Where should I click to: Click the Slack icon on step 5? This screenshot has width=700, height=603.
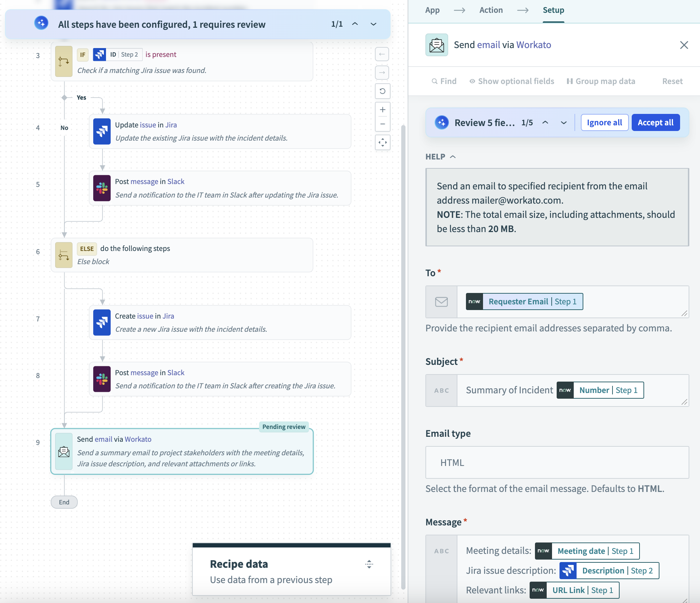coord(102,188)
